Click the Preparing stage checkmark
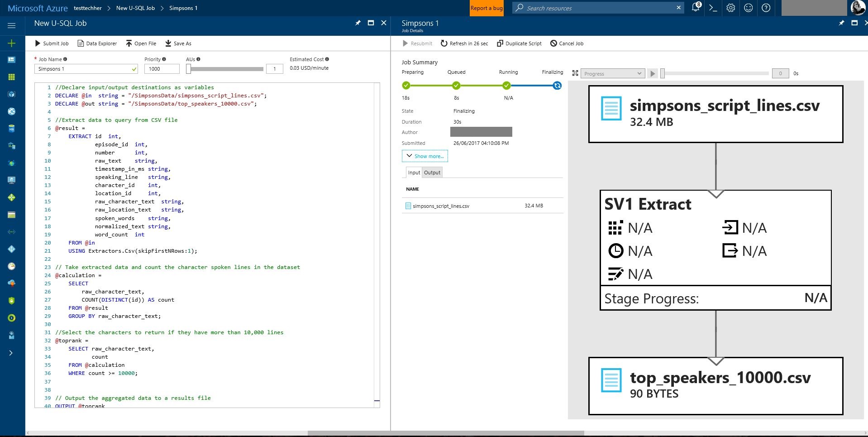 [x=406, y=85]
